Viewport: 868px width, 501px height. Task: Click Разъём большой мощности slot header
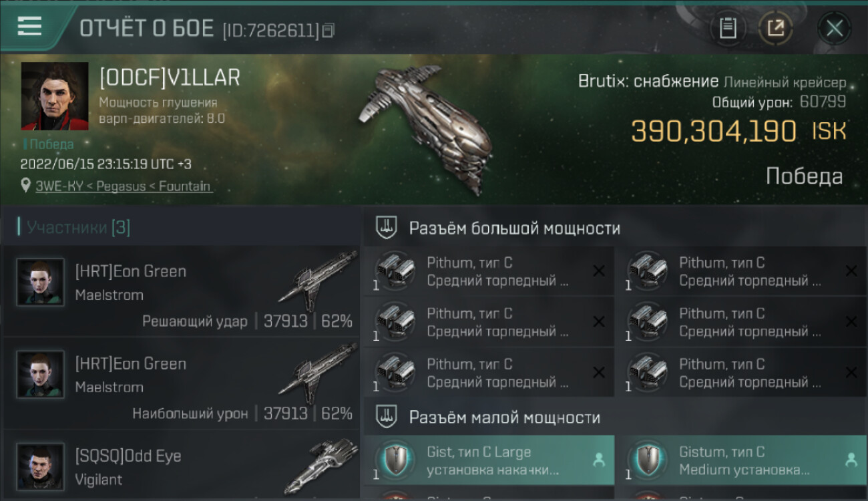tap(514, 228)
